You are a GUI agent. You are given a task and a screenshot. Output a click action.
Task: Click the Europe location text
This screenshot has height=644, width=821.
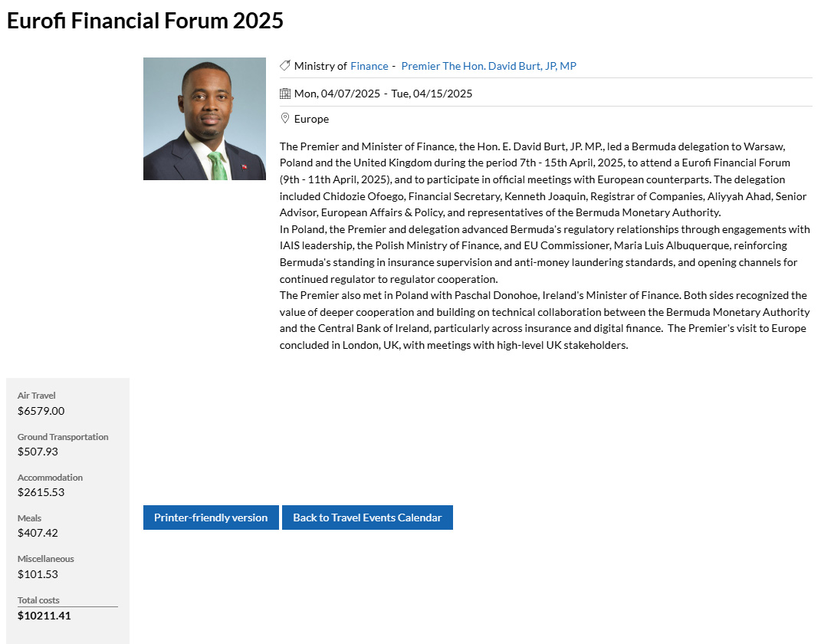[311, 119]
